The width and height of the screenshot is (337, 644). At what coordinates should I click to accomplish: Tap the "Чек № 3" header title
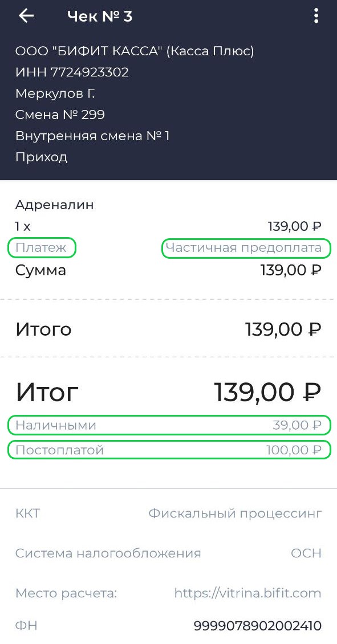pyautogui.click(x=100, y=17)
